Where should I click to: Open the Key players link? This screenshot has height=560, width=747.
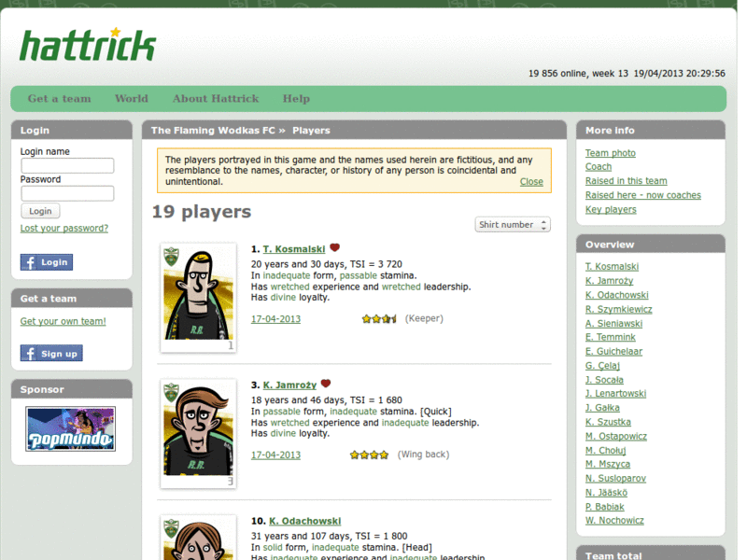pos(611,209)
